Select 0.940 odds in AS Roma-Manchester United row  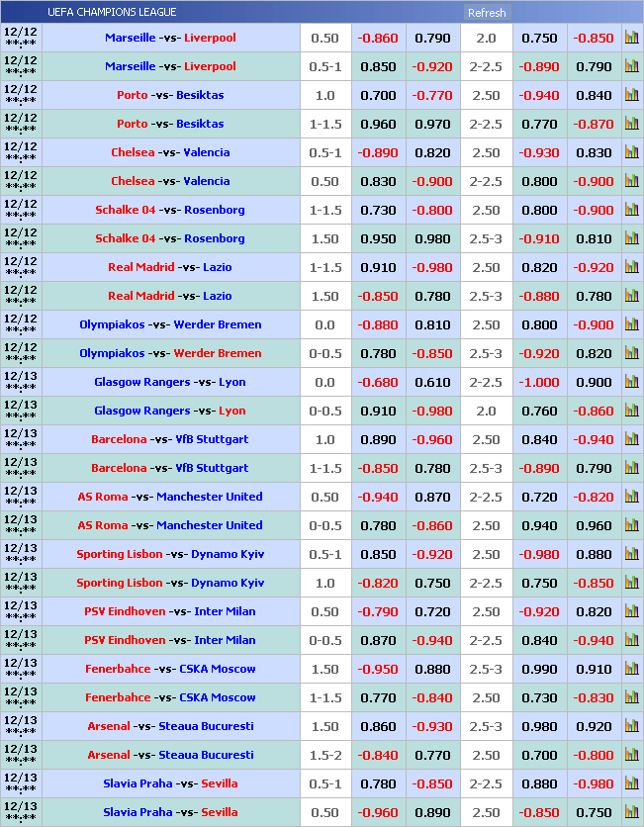coord(539,526)
